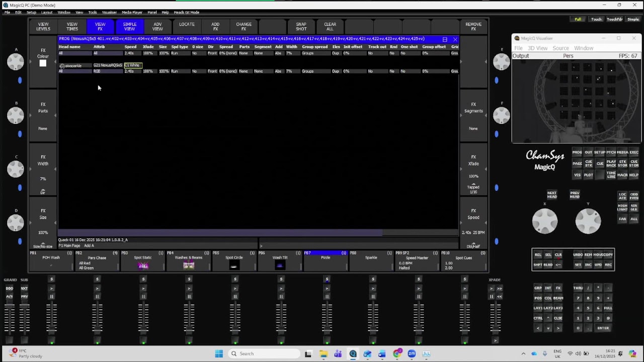Click the ENTER keypad key
Viewport: 644px width, 362px height.
(603, 328)
